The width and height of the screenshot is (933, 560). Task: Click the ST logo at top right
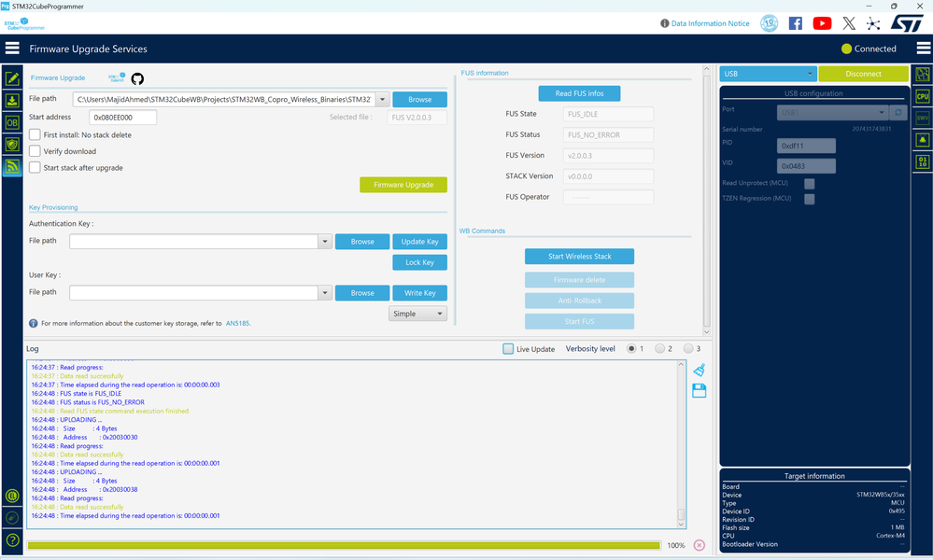tap(907, 23)
